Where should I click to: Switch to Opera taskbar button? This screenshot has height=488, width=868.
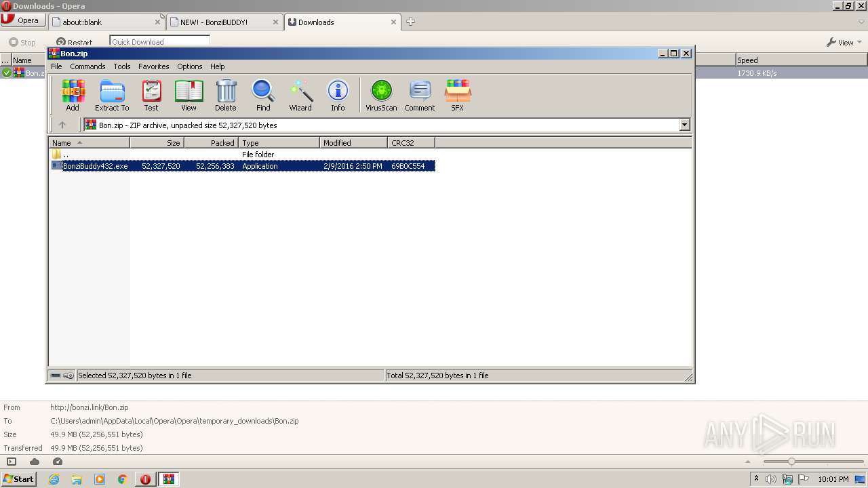(145, 479)
